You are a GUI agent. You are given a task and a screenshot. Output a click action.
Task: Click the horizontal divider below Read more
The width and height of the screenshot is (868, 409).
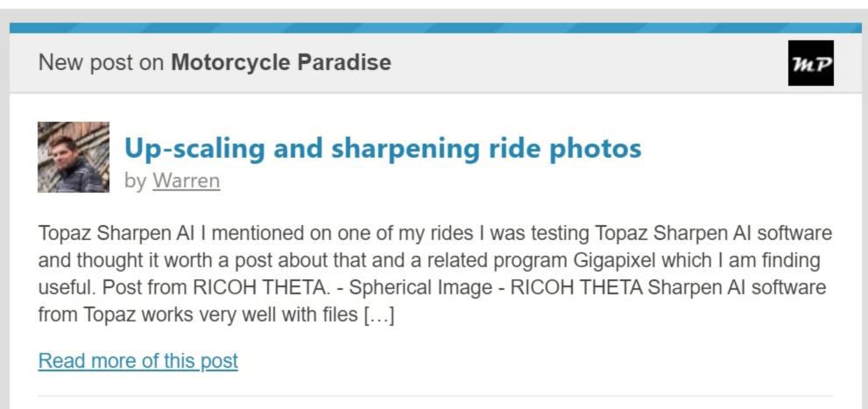pos(435,396)
